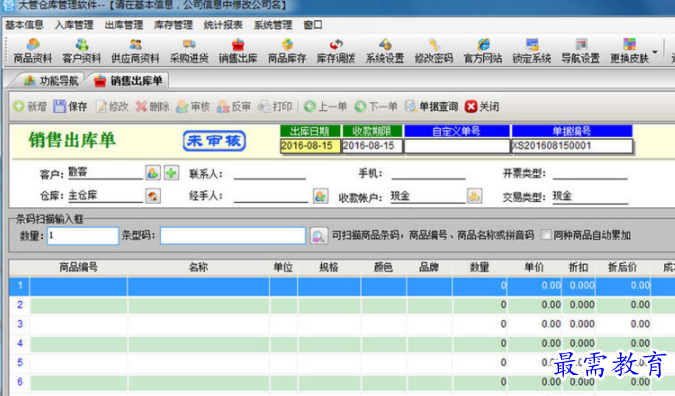Expand the main toolbar overflow arrow
Screen dimensions: 675x396
(655, 52)
